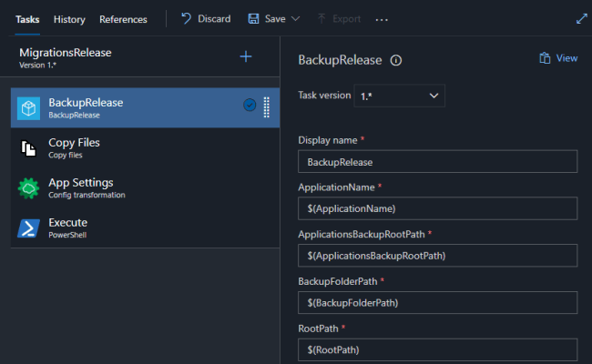Click the Save label text
The height and width of the screenshot is (364, 592).
click(275, 18)
